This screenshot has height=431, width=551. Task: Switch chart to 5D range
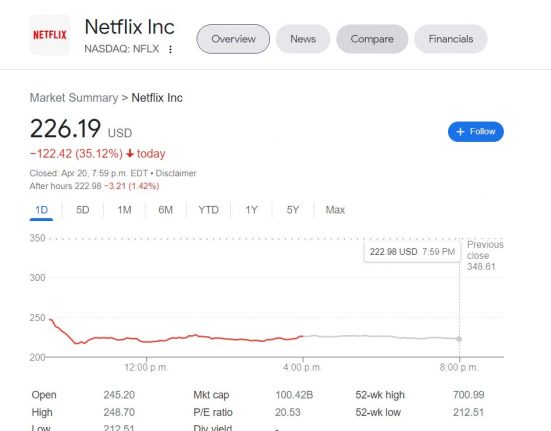pyautogui.click(x=83, y=210)
